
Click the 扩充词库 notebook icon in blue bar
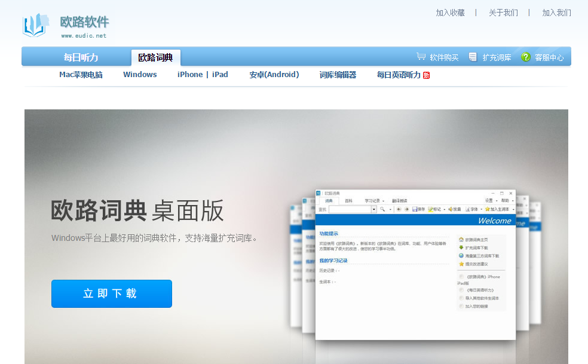472,56
